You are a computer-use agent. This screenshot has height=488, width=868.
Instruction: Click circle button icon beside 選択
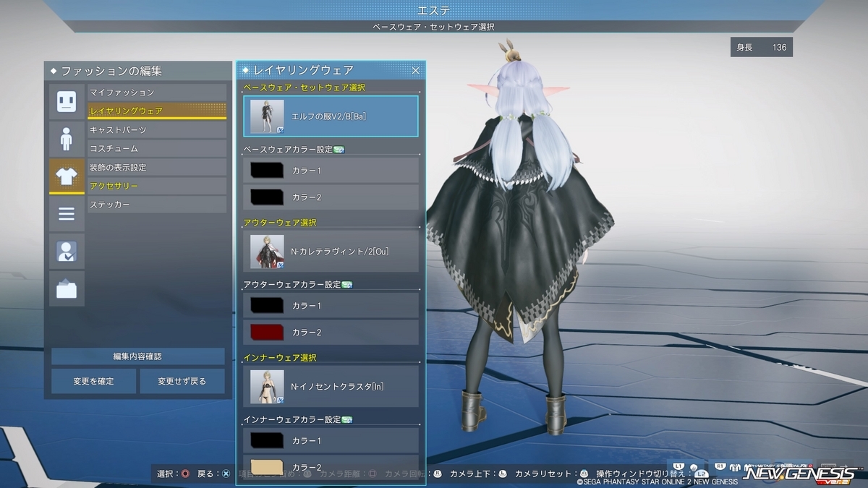(185, 474)
